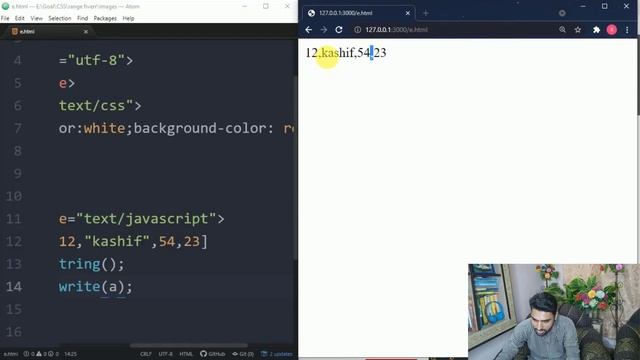Click the GitHub status bar item
Viewport: 640px width, 360px height.
(x=213, y=354)
